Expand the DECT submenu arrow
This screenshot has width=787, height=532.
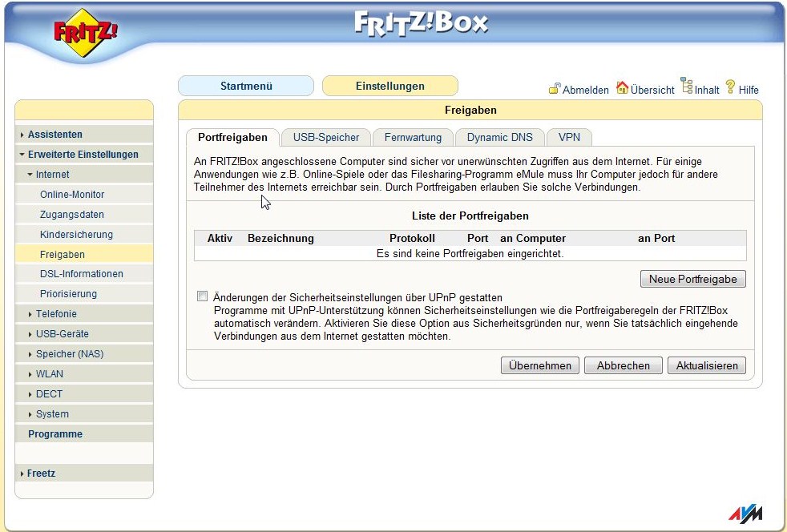pos(30,394)
